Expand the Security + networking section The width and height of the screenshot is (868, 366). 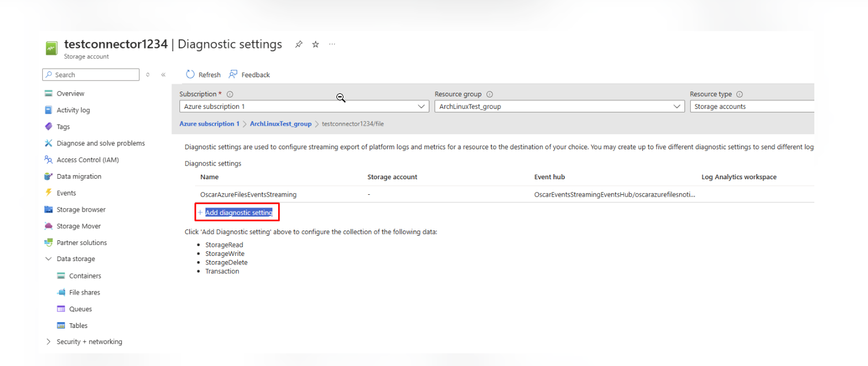click(48, 342)
